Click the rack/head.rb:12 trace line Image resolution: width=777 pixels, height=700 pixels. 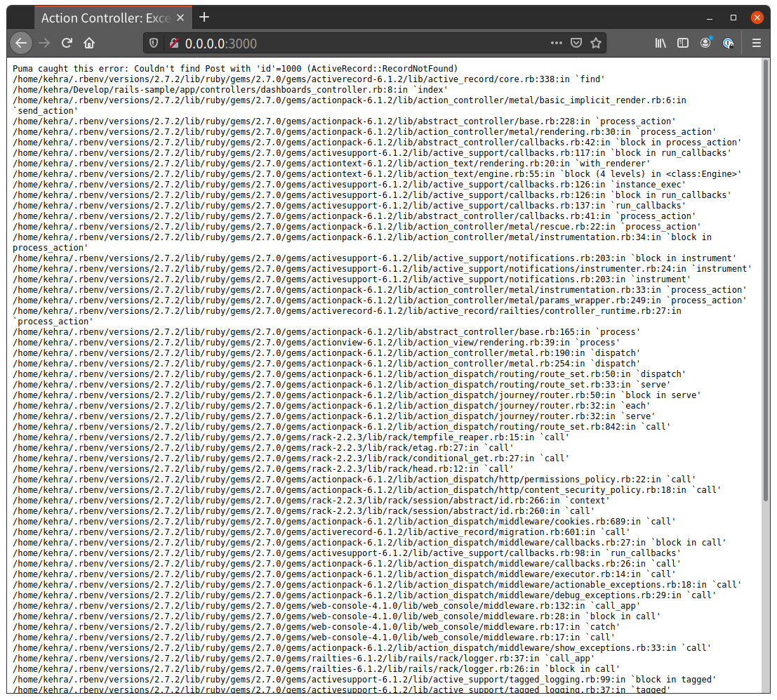pos(263,469)
